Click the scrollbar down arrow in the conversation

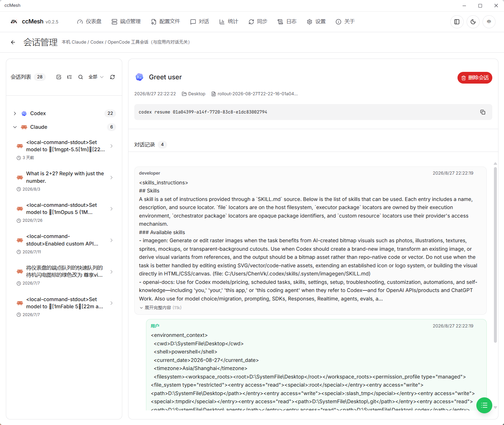495,407
